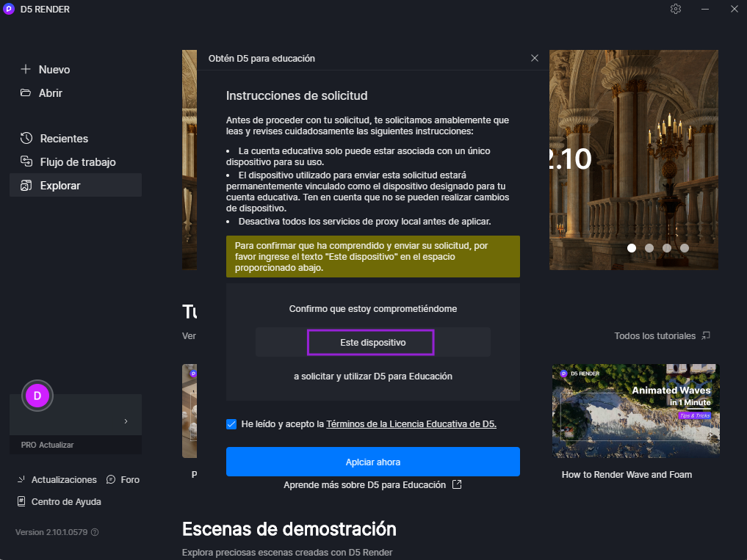This screenshot has width=747, height=560.
Task: Click the plus icon beside Nuevo
Action: 26,70
